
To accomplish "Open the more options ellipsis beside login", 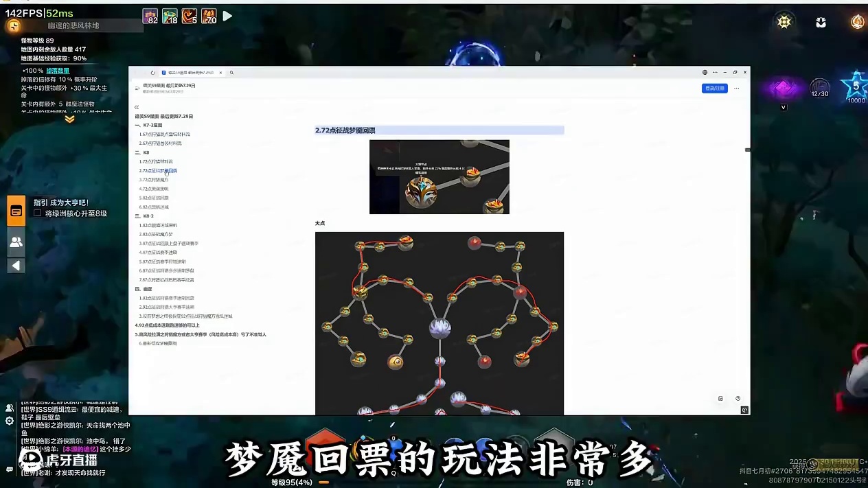I will tap(736, 88).
